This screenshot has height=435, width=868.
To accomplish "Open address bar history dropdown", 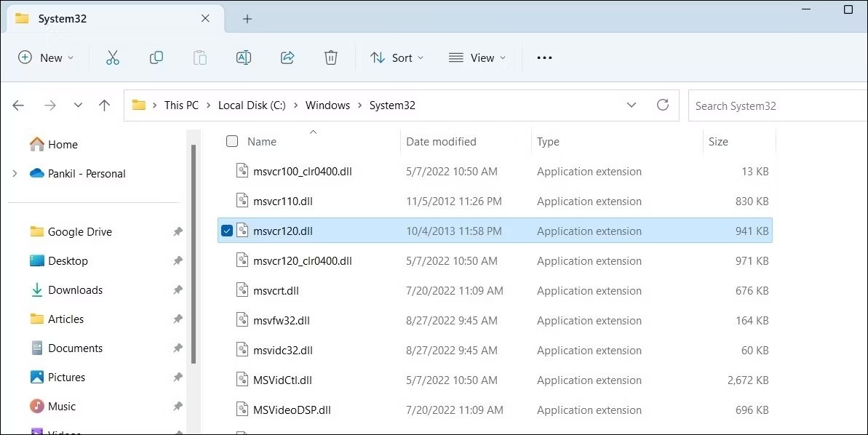I will (x=631, y=105).
